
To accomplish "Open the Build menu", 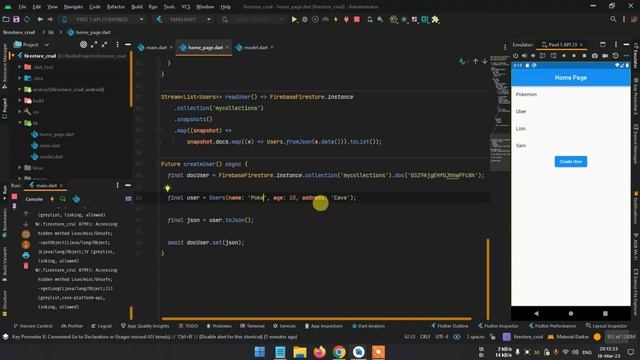I will [137, 7].
